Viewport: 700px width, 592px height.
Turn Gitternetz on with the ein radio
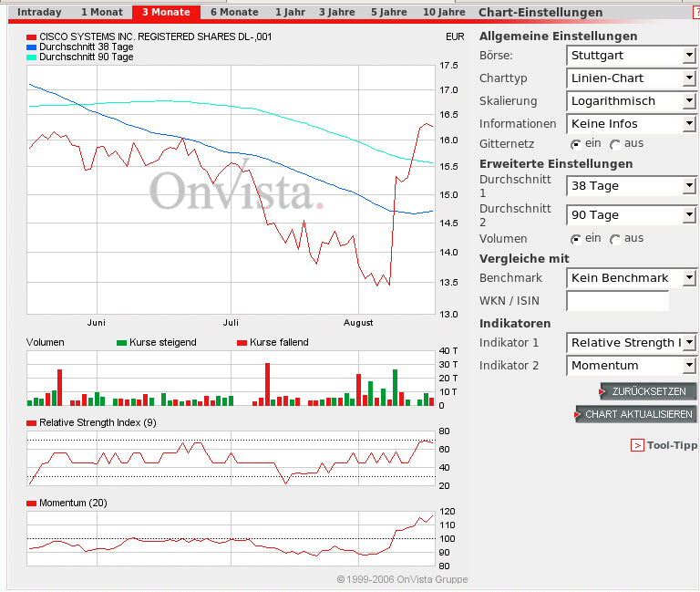pos(576,144)
